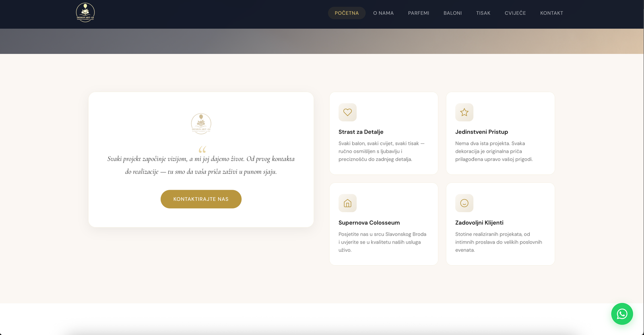
Task: Open the WhatsApp chat bubble
Action: coord(622,314)
